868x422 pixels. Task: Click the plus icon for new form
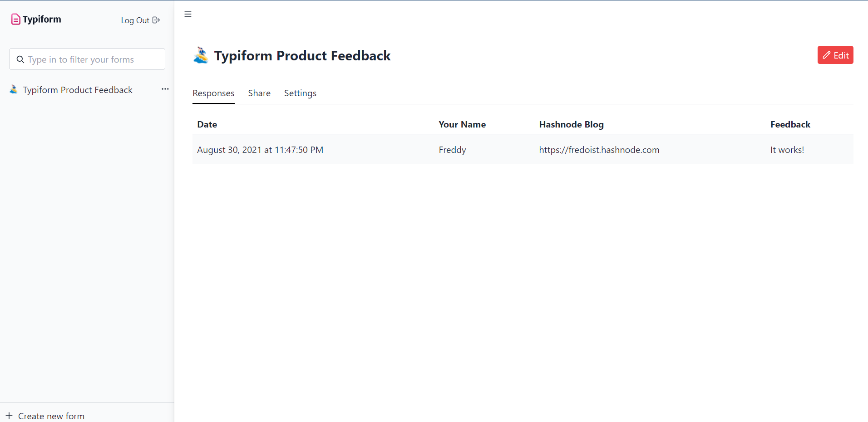point(9,416)
